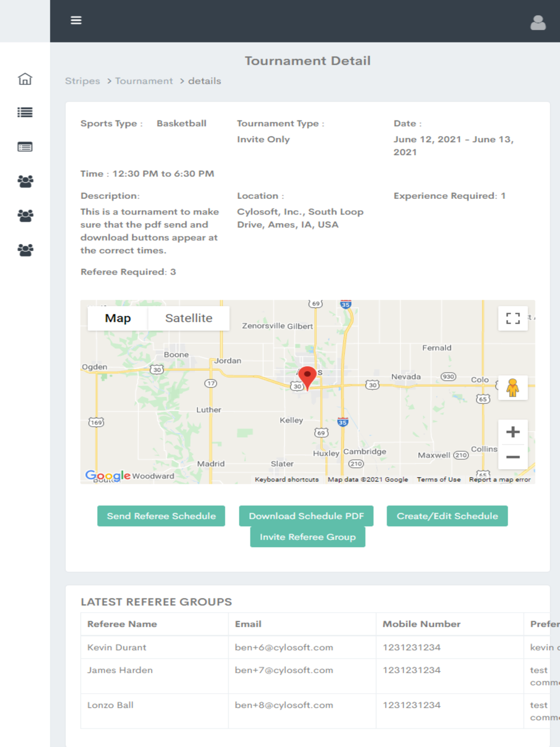The height and width of the screenshot is (747, 560).
Task: Go to the home icon in the sidebar
Action: (x=25, y=79)
